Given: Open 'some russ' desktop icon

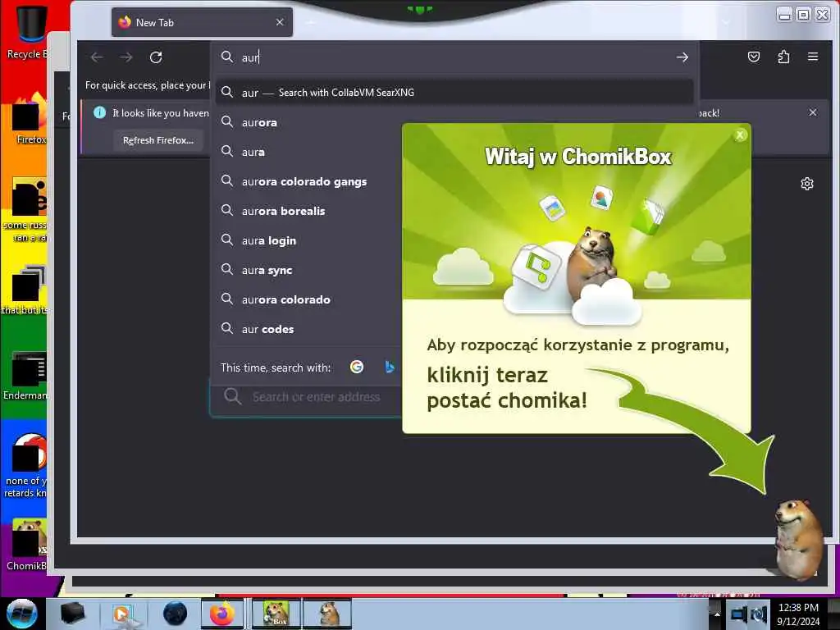Looking at the screenshot, I should click(25, 210).
